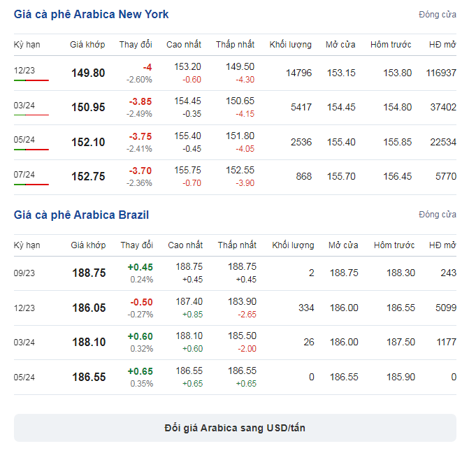Click the Giá khớp header in New York table
Viewport: 476px width, 453px height.
click(x=87, y=45)
